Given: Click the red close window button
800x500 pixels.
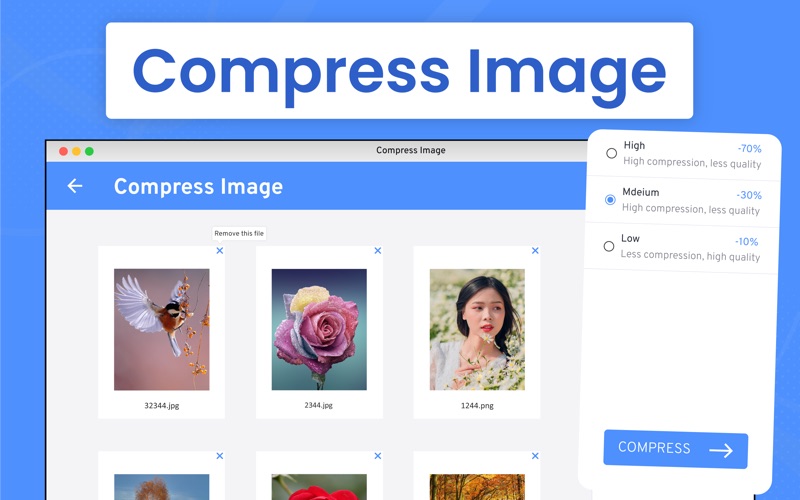Looking at the screenshot, I should coord(63,151).
